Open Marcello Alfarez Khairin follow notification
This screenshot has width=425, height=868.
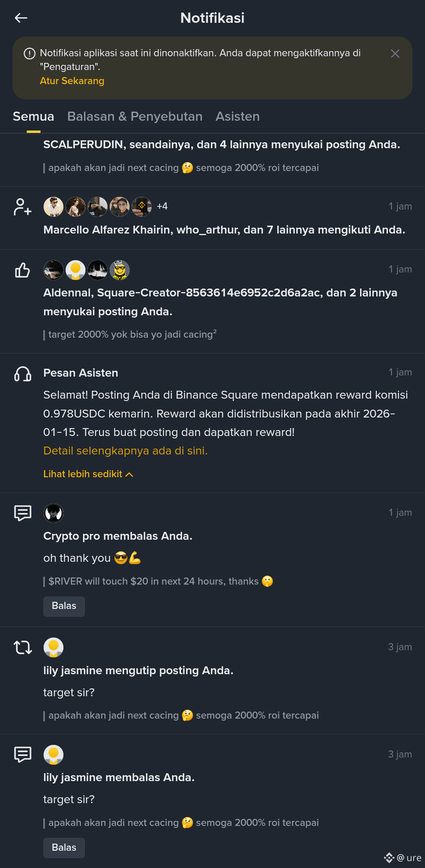click(x=224, y=230)
